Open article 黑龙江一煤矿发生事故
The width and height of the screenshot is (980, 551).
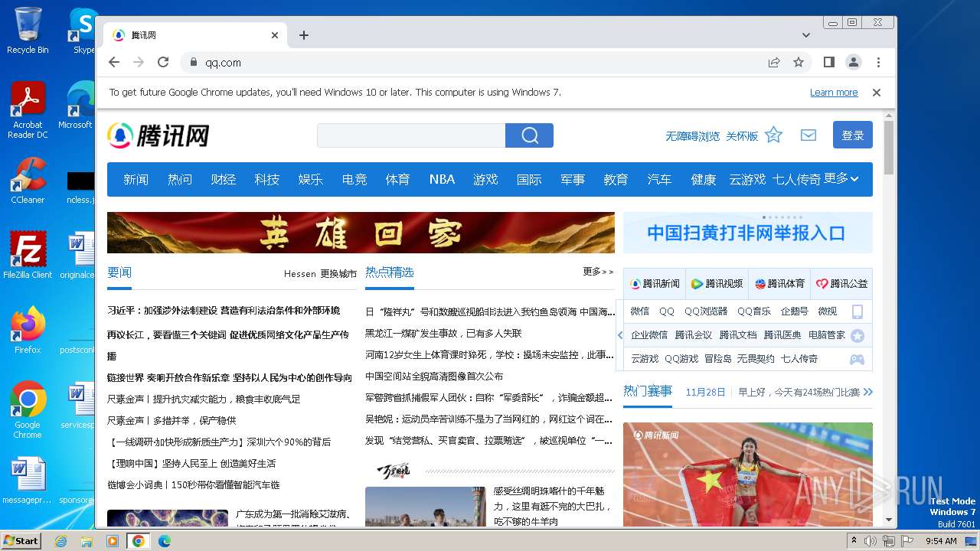[443, 334]
